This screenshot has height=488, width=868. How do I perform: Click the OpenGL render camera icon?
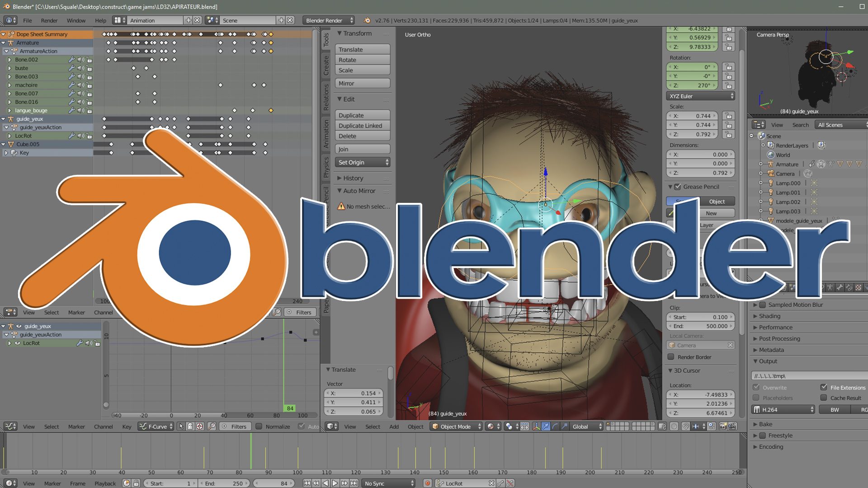coord(723,427)
